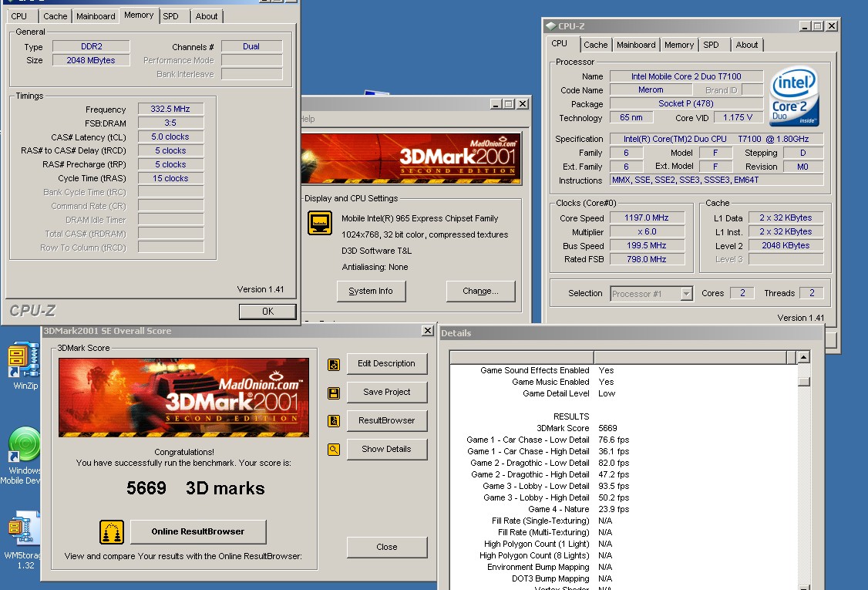Click the Details list scrollbar thumb
Screen dimensions: 868x590
(x=804, y=382)
